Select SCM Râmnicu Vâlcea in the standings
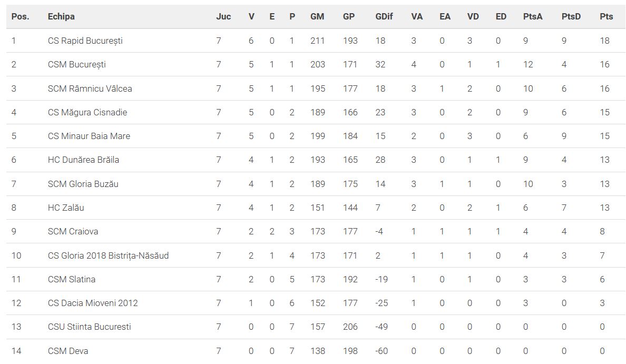Screen dimensions: 626x364 pos(90,88)
